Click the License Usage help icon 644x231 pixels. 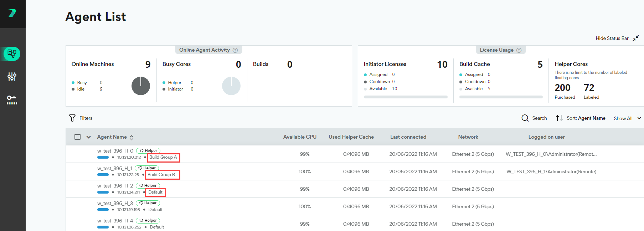(519, 50)
